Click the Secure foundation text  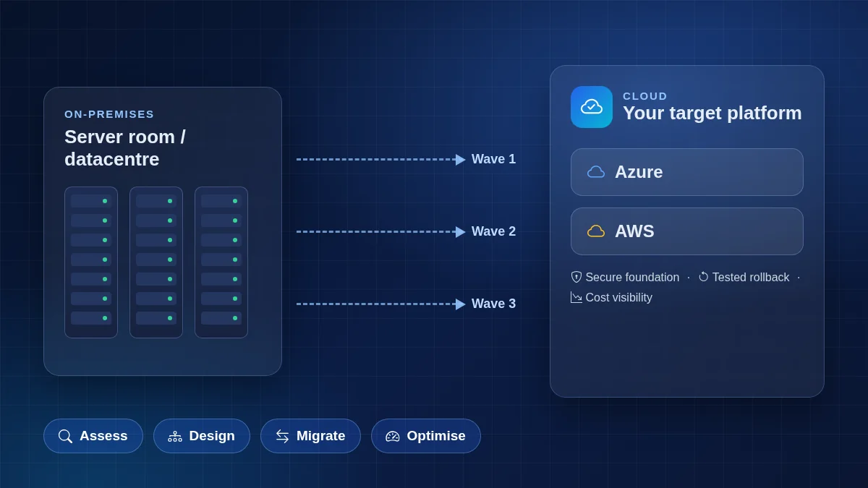tap(632, 278)
